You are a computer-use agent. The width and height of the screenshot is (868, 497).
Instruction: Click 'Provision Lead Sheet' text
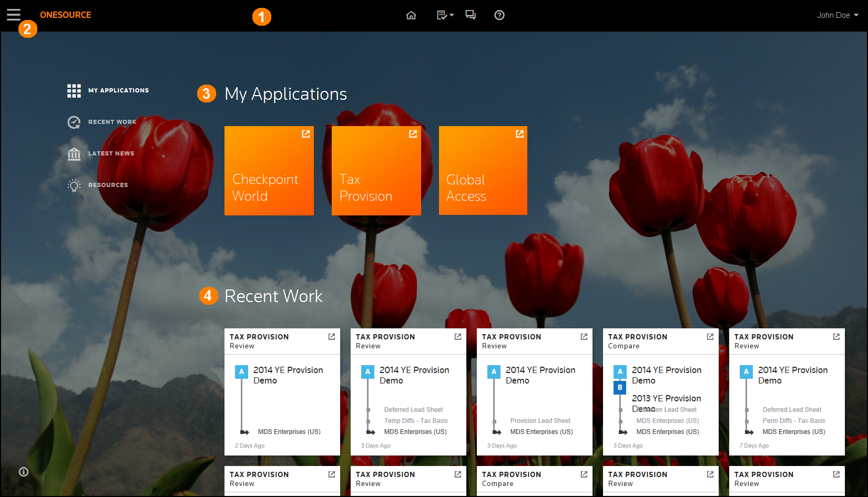tap(540, 421)
